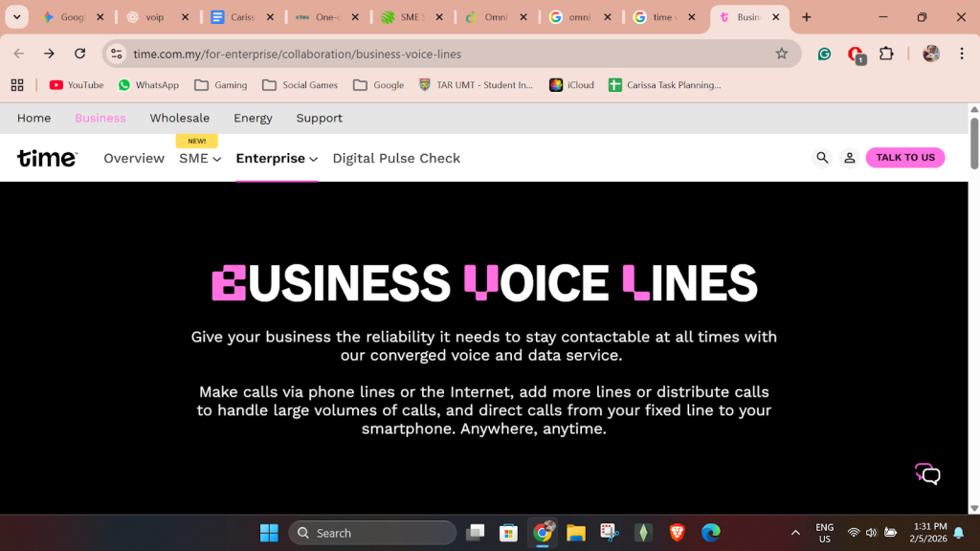Click the taskbar Search box

[372, 533]
